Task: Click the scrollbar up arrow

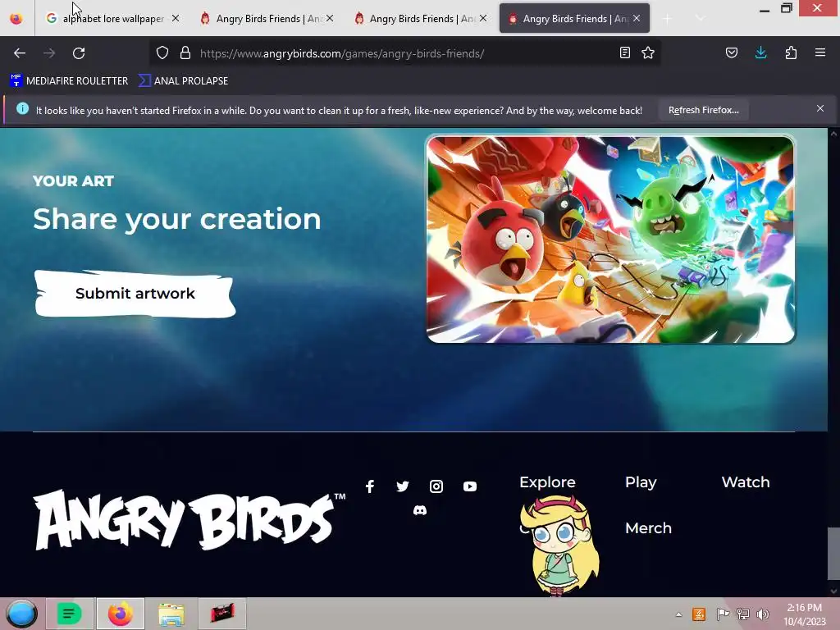Action: 833,134
